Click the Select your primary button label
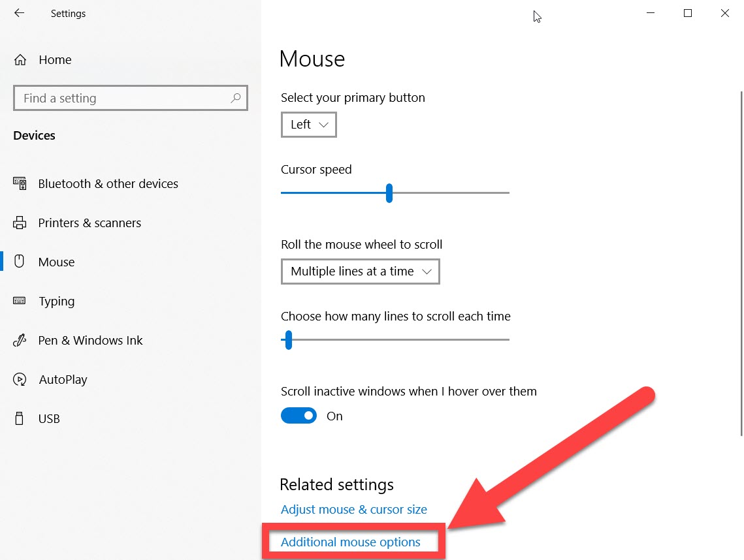Viewport: 744px width, 560px height. point(353,98)
